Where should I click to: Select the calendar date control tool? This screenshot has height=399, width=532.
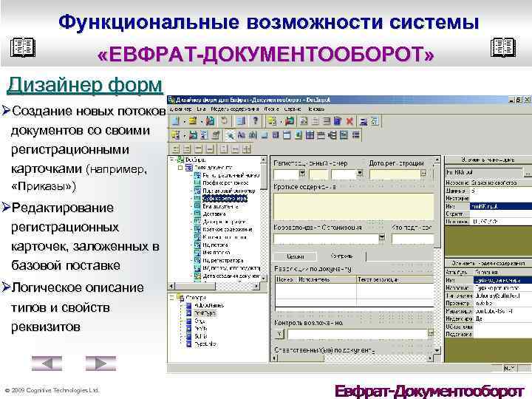click(x=287, y=135)
